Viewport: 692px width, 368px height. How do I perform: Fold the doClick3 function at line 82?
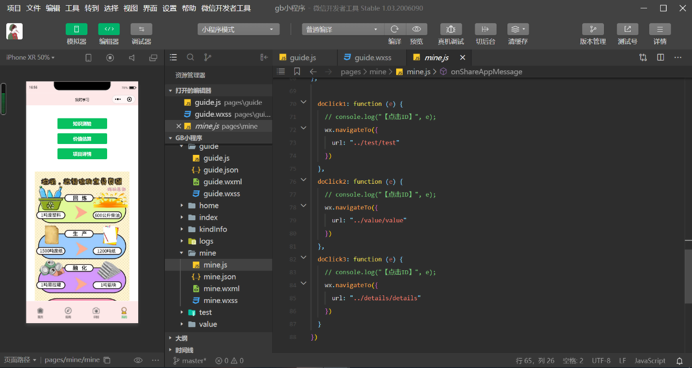click(303, 258)
